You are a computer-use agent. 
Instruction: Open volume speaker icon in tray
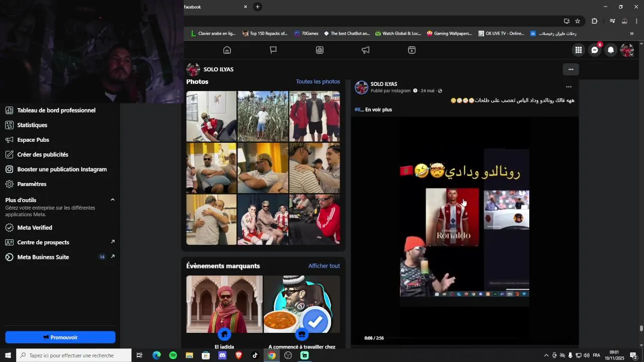pyautogui.click(x=587, y=355)
